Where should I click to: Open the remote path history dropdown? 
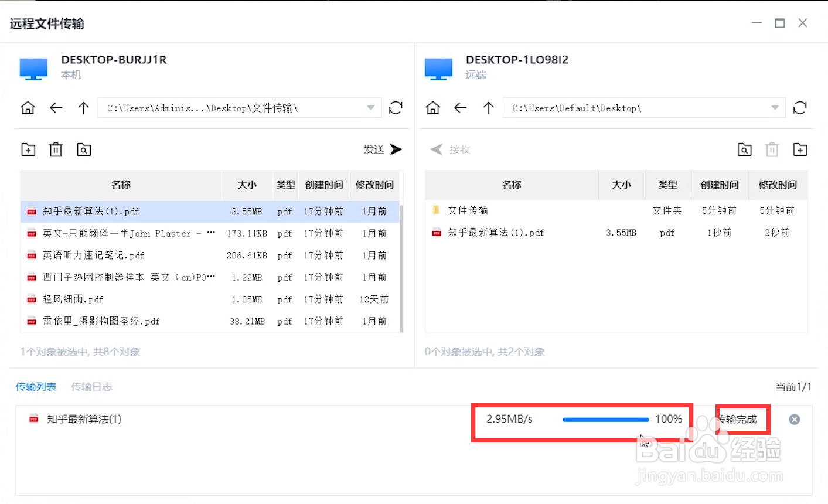tap(774, 108)
